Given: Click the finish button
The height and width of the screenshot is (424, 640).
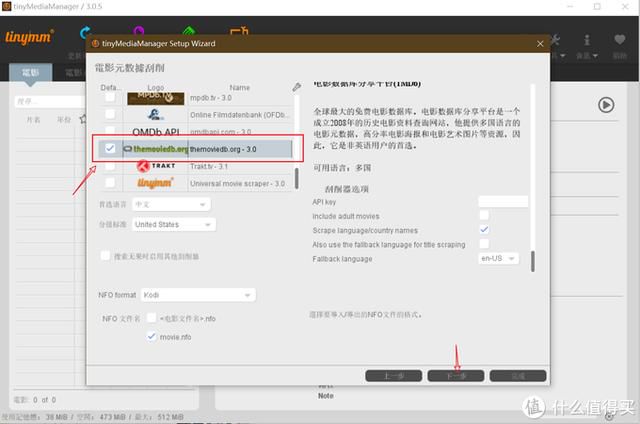Looking at the screenshot, I should click(518, 375).
